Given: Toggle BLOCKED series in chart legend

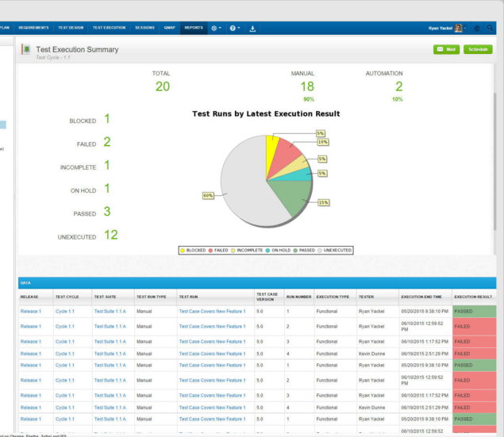Looking at the screenshot, I should [195, 250].
